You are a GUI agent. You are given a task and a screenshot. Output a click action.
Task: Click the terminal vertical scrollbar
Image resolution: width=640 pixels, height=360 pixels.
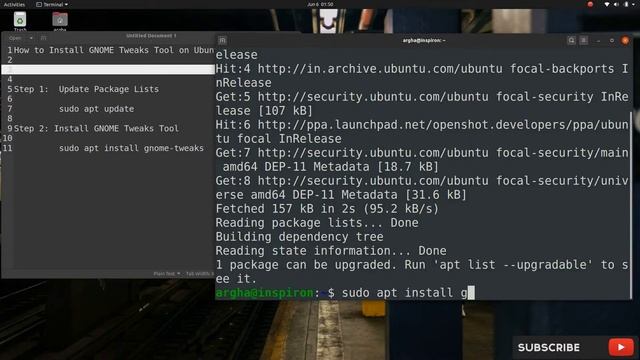631,204
